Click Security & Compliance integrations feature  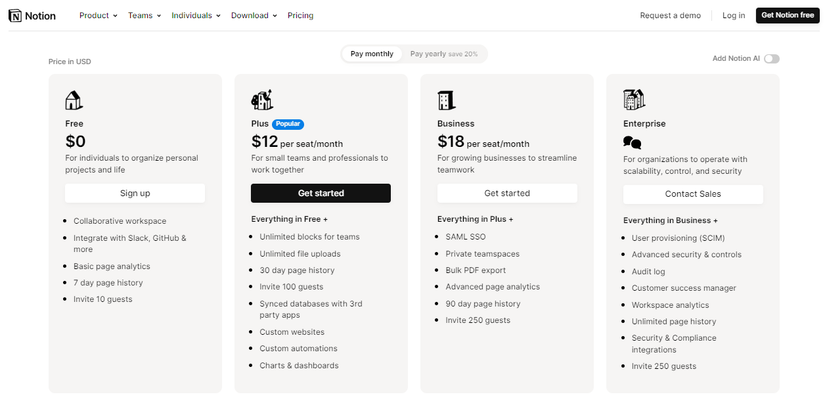674,344
